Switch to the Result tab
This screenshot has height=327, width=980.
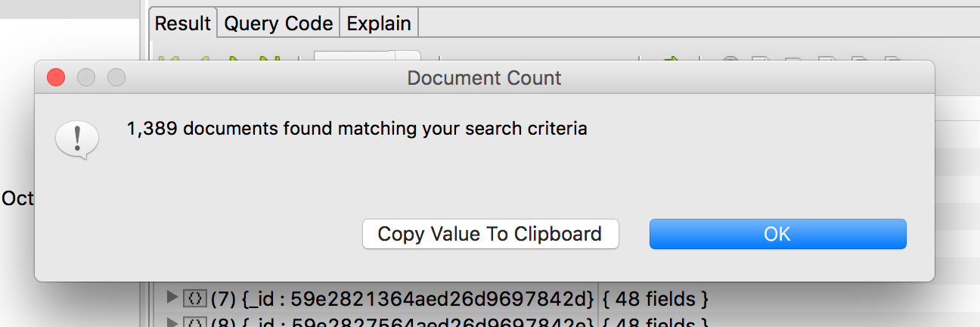click(x=183, y=23)
